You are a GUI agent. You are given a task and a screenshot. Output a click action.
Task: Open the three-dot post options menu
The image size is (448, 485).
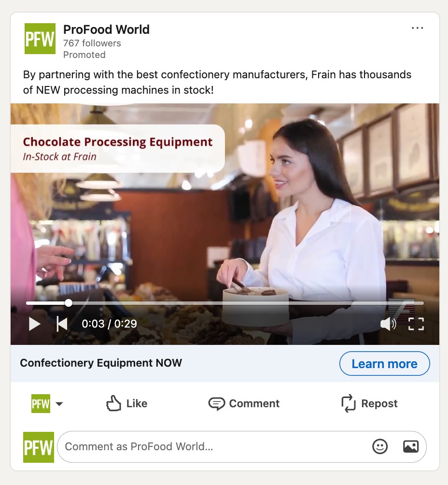pos(417,28)
